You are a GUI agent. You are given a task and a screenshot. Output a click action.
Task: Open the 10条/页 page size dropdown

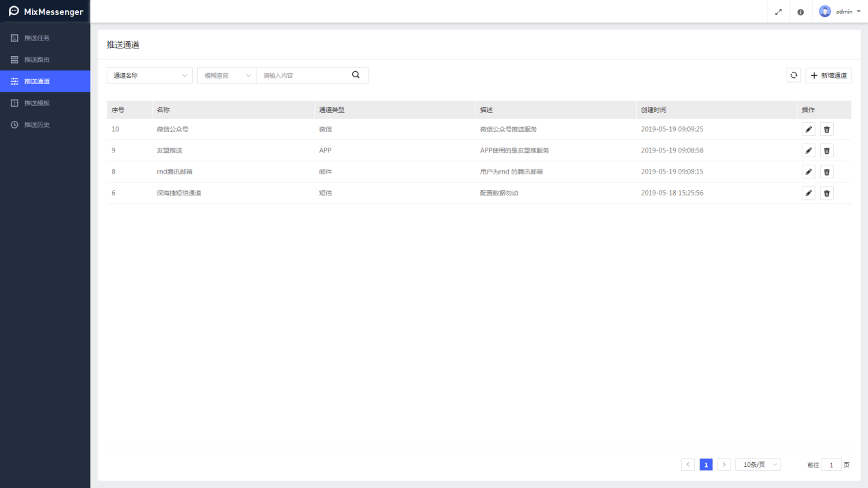pos(758,465)
